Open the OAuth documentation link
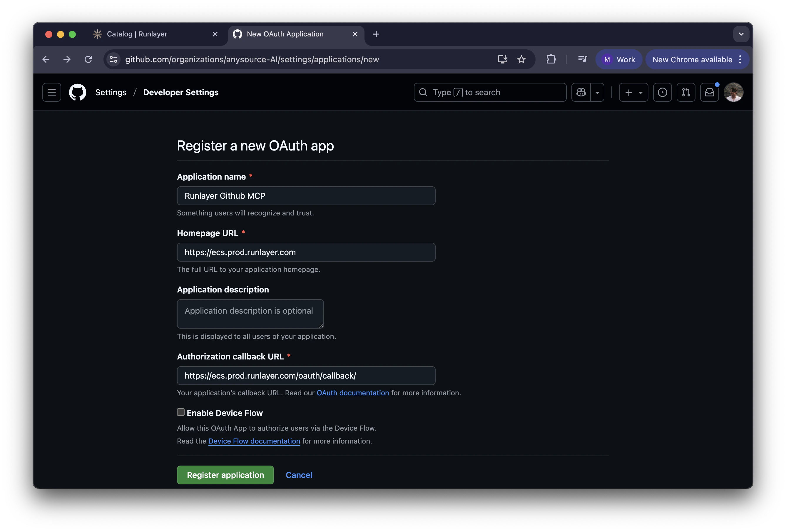This screenshot has height=532, width=786. pos(353,393)
